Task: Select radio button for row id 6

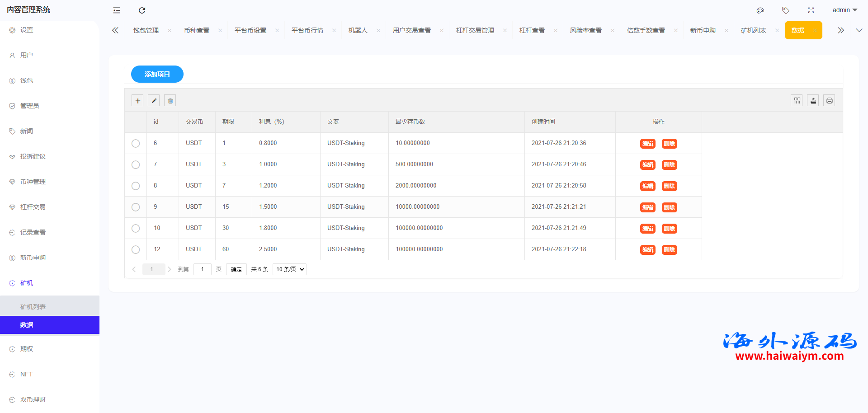Action: coord(136,144)
